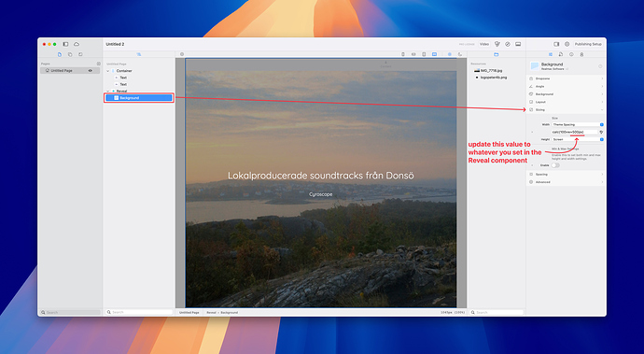Switch to the page properties inspector tab
Viewport: 644px width, 354px height.
click(561, 54)
